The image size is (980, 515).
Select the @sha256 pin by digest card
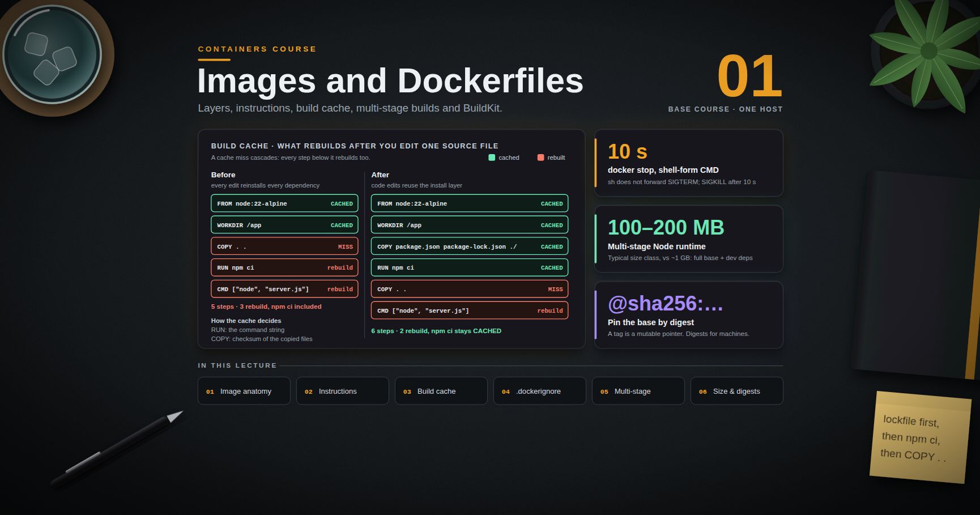688,314
